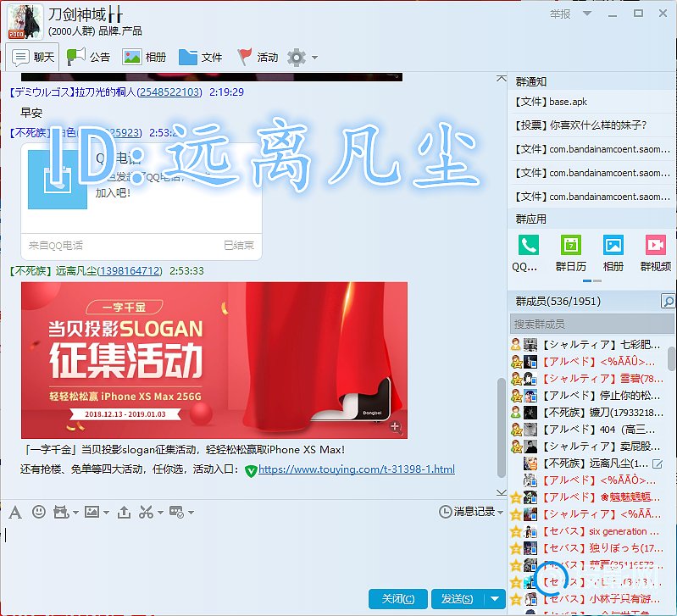Open the QQ phone group app

[x=528, y=253]
